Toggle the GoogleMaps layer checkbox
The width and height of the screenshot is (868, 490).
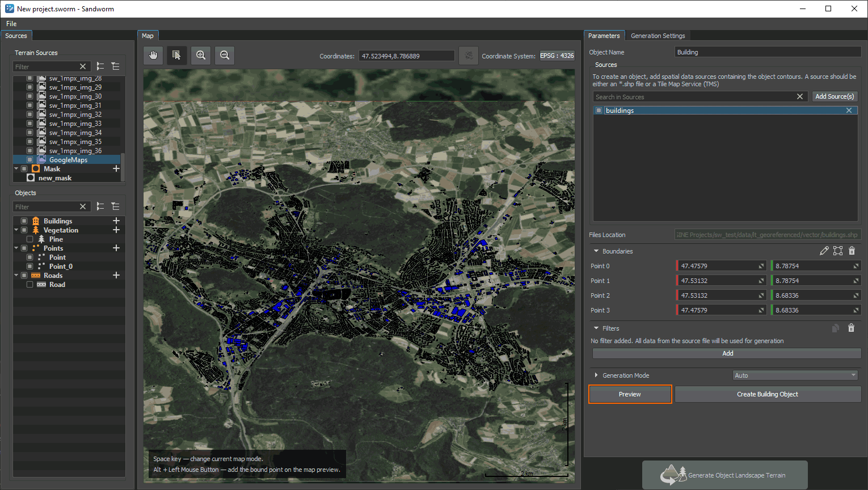click(x=30, y=160)
